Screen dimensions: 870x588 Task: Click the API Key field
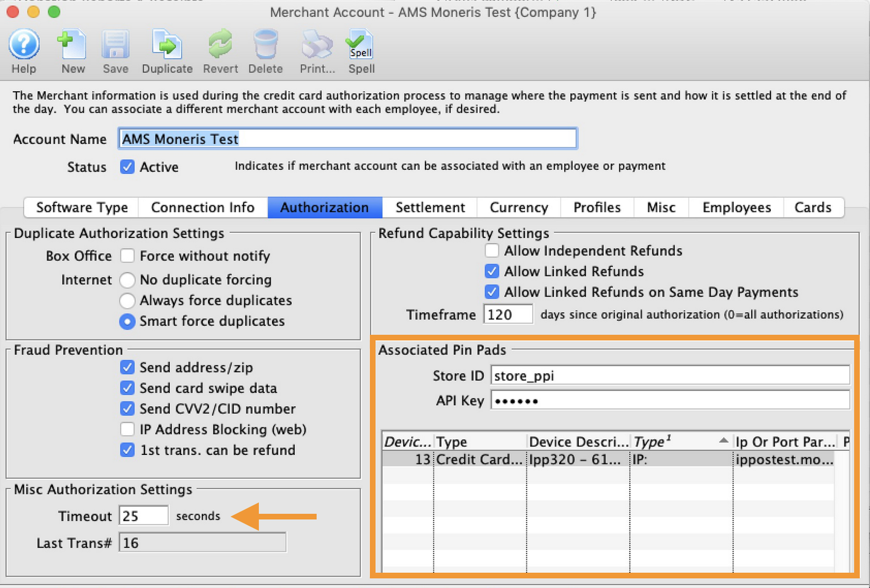[670, 400]
